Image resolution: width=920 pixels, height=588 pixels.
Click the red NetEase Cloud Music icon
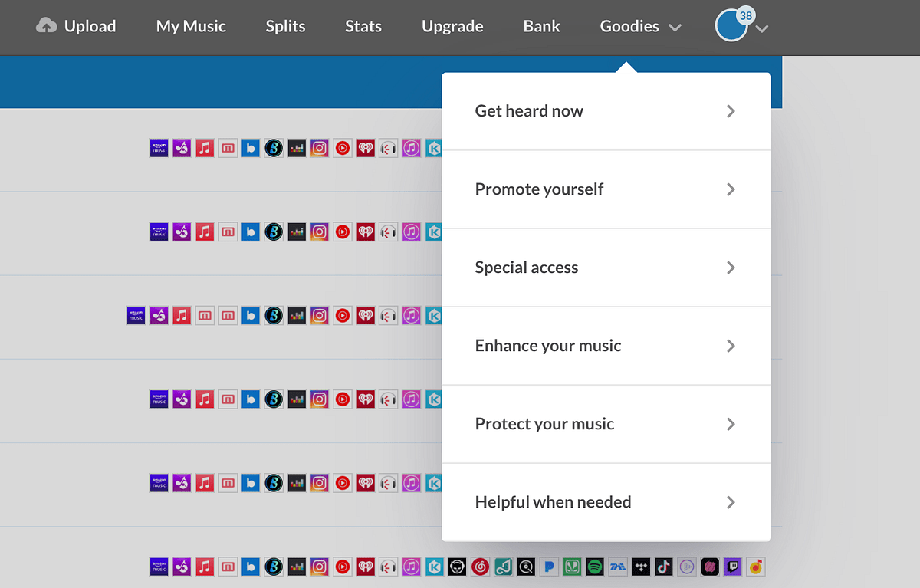(480, 567)
